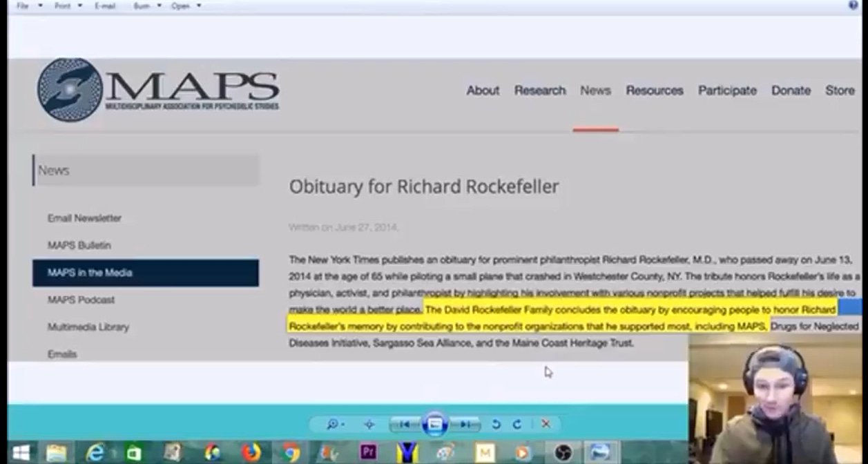
Task: Open Multimedia Library in the sidebar
Action: point(88,327)
